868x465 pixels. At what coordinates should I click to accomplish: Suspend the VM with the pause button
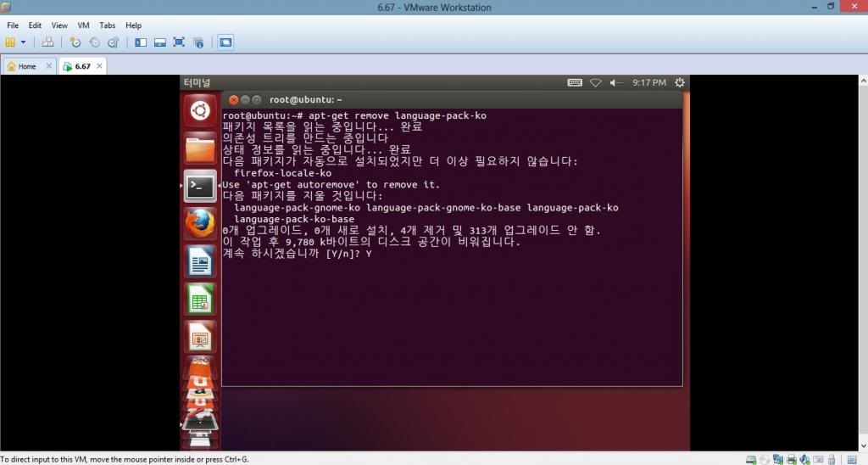click(x=10, y=42)
